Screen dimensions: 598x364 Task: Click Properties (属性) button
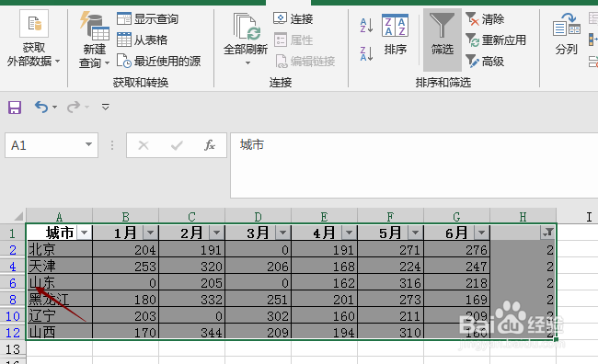pyautogui.click(x=293, y=40)
